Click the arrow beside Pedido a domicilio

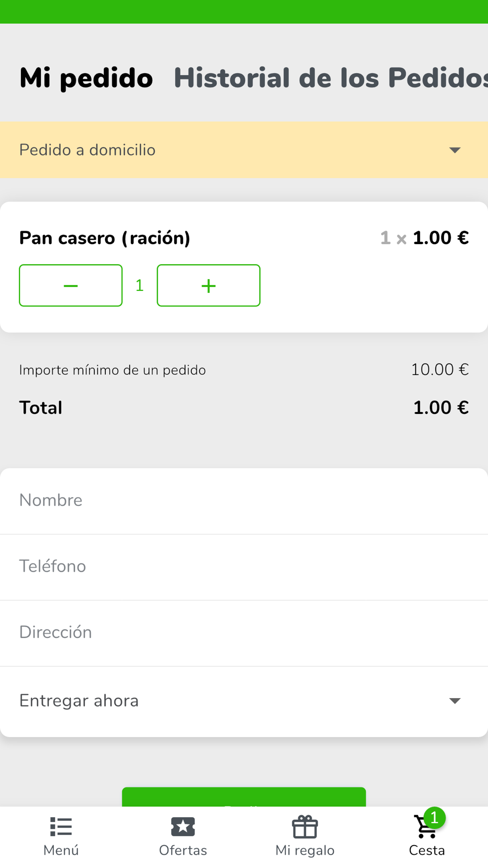pos(455,150)
